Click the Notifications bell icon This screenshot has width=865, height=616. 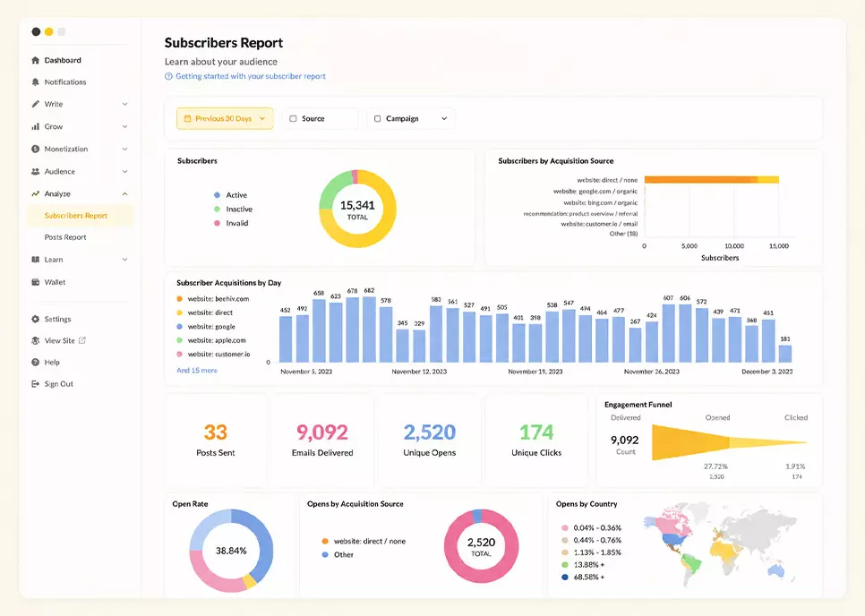[x=35, y=81]
